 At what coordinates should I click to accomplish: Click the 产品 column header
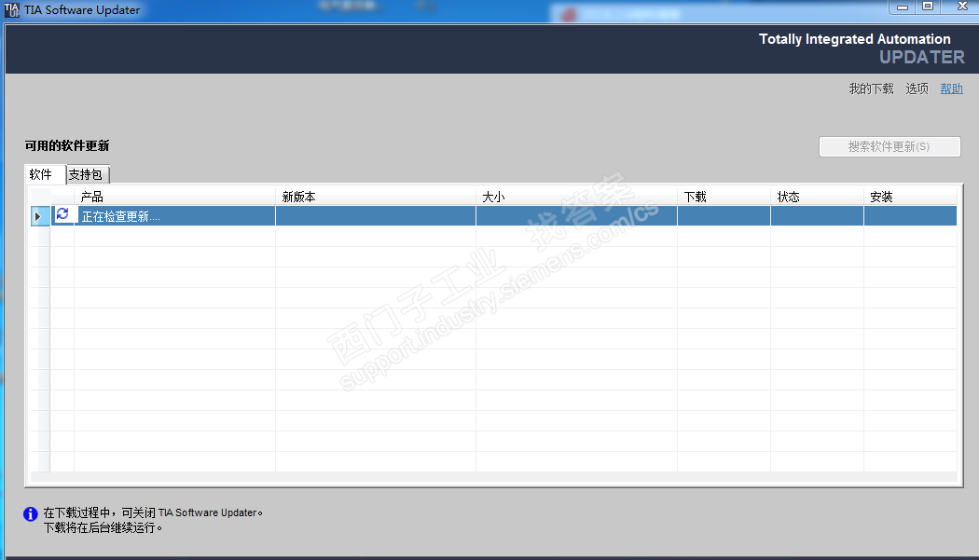coord(174,197)
